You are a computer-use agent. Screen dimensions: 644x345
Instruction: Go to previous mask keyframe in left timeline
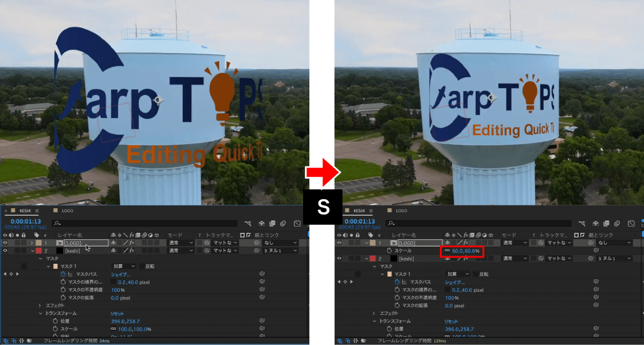[x=5, y=274]
